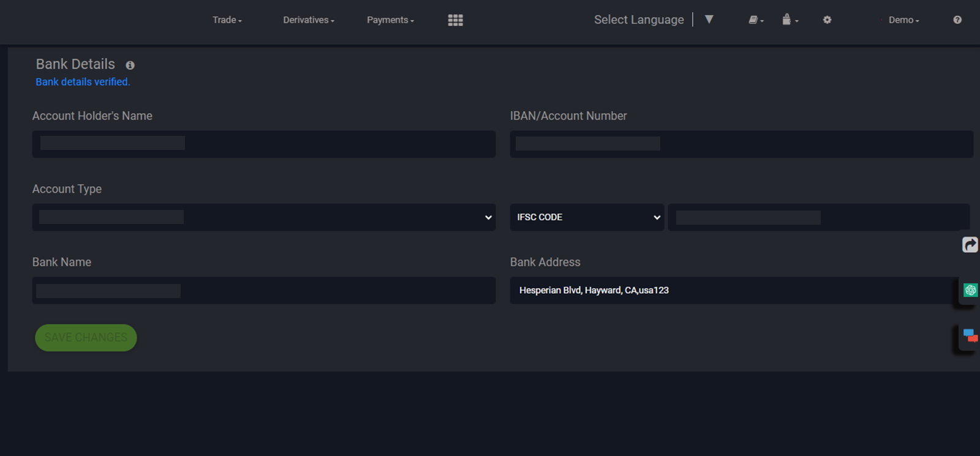The width and height of the screenshot is (980, 456).
Task: Click the Account Holder's Name field
Action: [263, 144]
